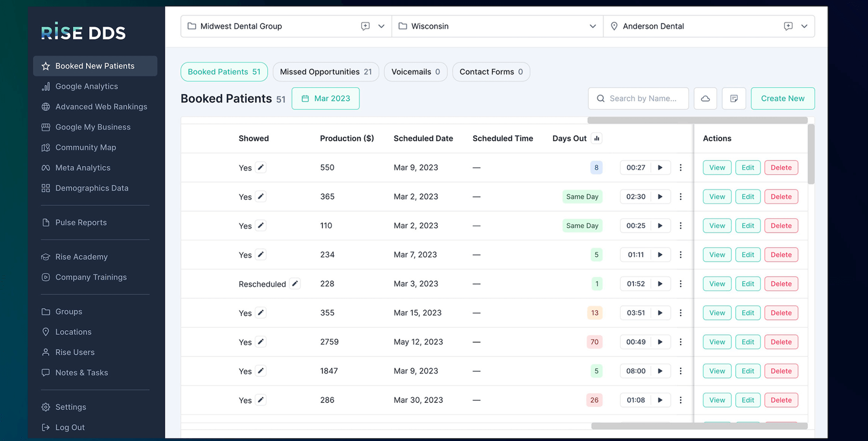868x441 pixels.
Task: Click the notes icon button beside Create New
Action: click(x=734, y=99)
